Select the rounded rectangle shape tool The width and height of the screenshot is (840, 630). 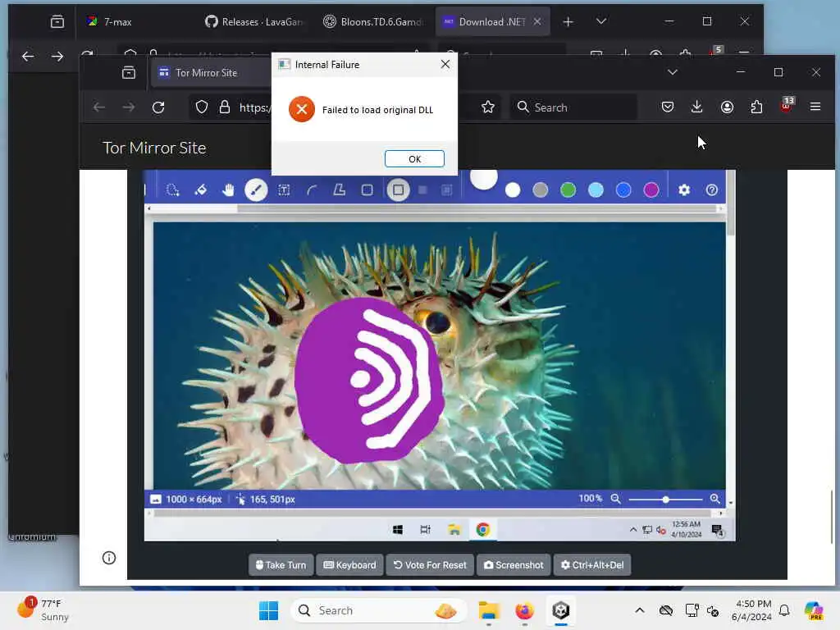[x=367, y=189]
